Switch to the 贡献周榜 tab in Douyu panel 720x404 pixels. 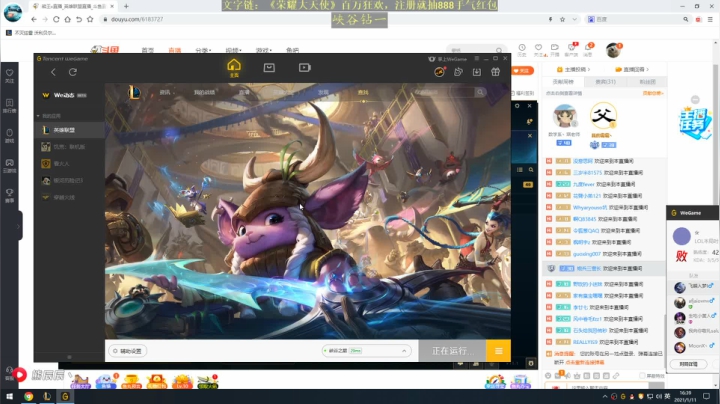point(563,82)
